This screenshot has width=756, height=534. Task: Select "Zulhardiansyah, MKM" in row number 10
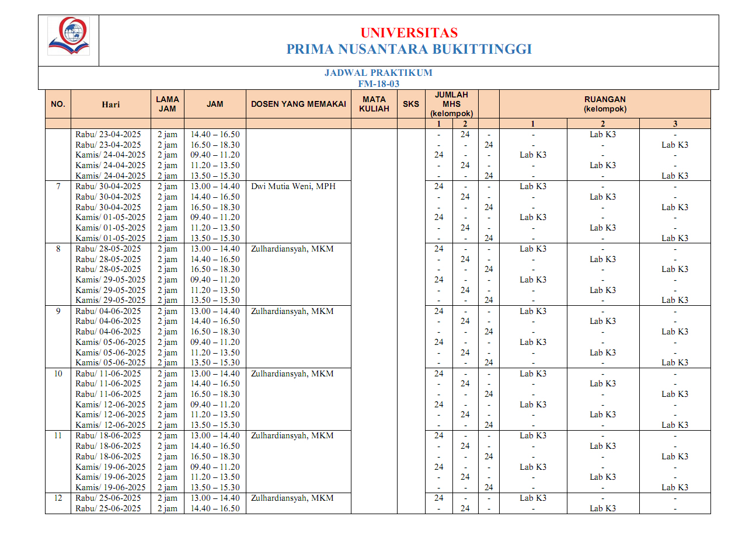pyautogui.click(x=292, y=374)
